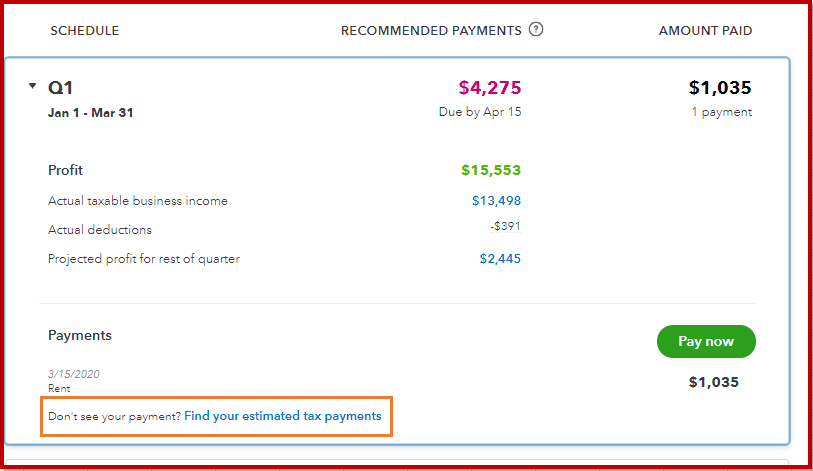Select the $4,275 recommended payment amount

[489, 88]
